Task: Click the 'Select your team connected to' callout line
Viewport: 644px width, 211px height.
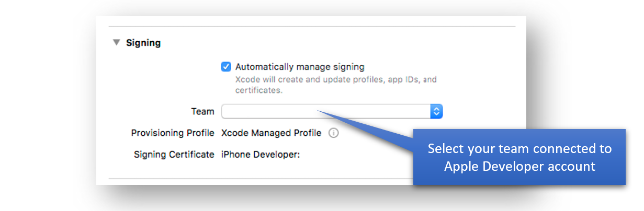Action: pos(519,148)
